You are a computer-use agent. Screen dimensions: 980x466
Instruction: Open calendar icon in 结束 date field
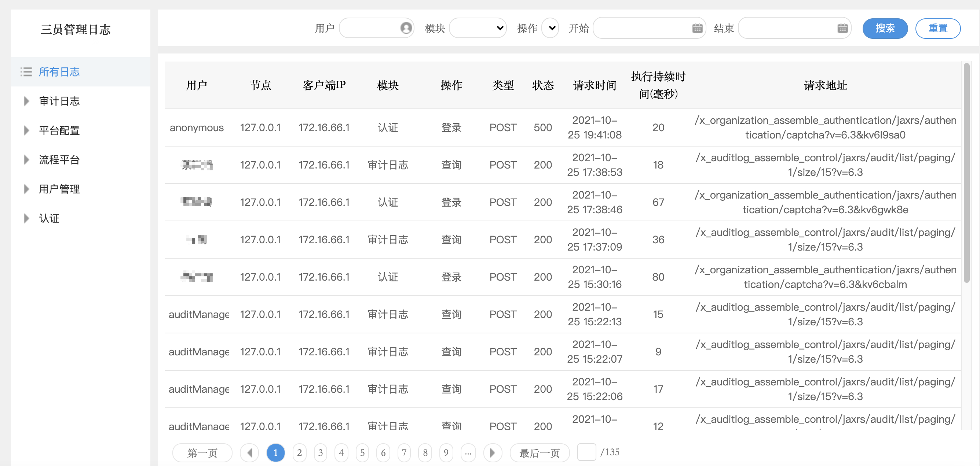click(842, 28)
